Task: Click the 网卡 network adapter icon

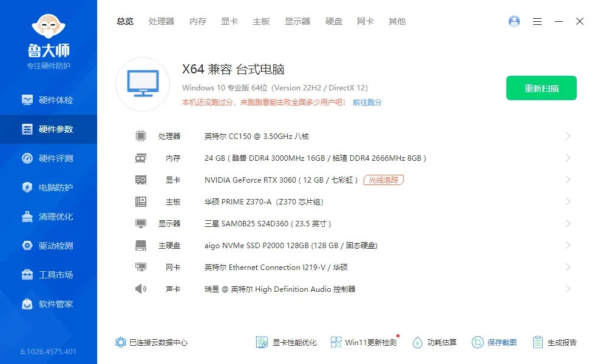Action: coord(141,268)
